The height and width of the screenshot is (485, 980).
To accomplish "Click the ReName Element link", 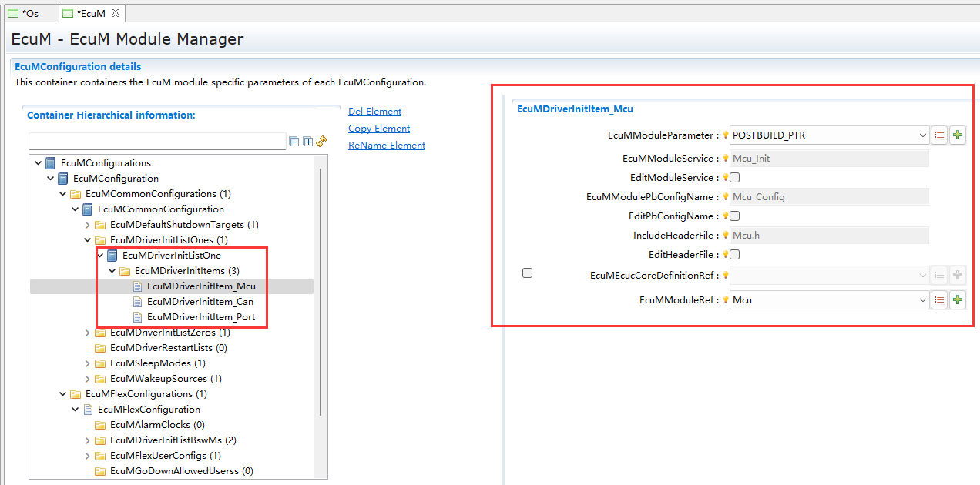I will pos(386,145).
